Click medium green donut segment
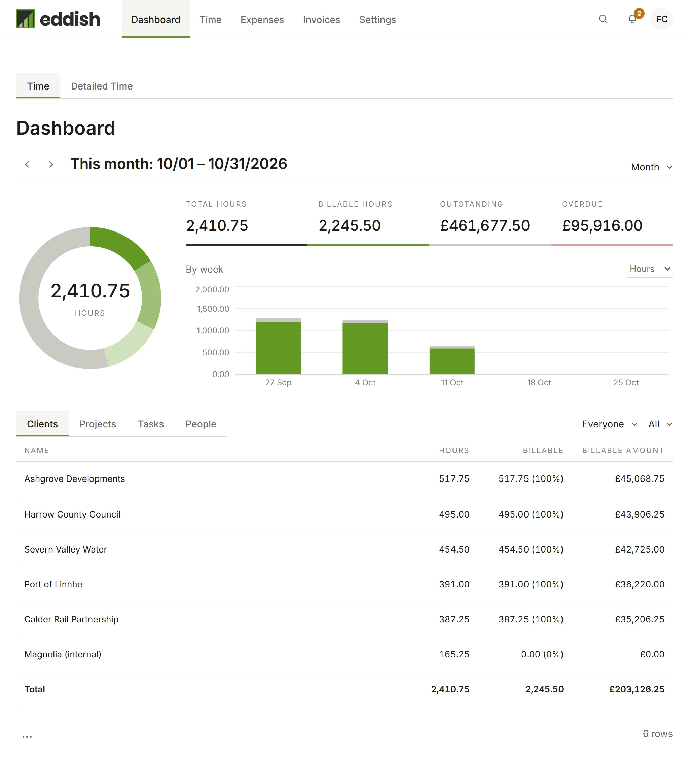 (151, 296)
